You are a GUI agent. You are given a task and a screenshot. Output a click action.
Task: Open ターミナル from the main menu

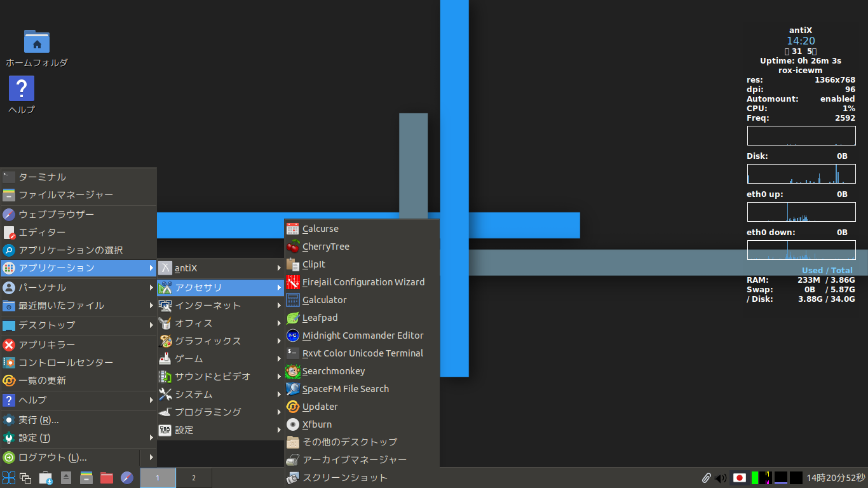(79, 177)
